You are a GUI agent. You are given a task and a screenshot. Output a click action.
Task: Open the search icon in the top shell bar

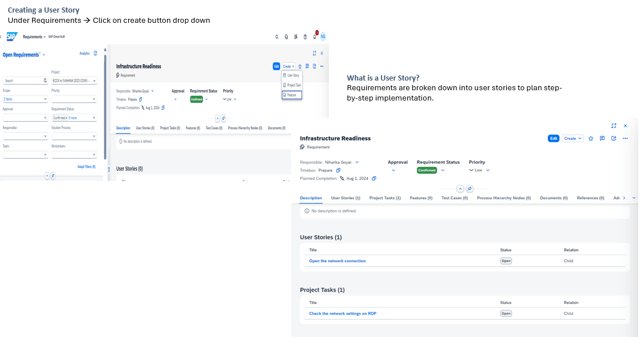pos(277,37)
